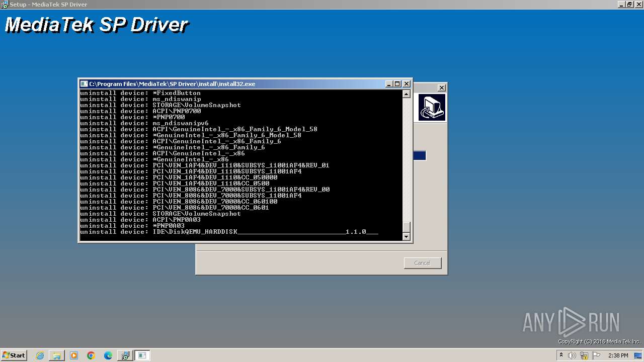
Task: Click the installer computer icon in dialog
Action: click(432, 108)
